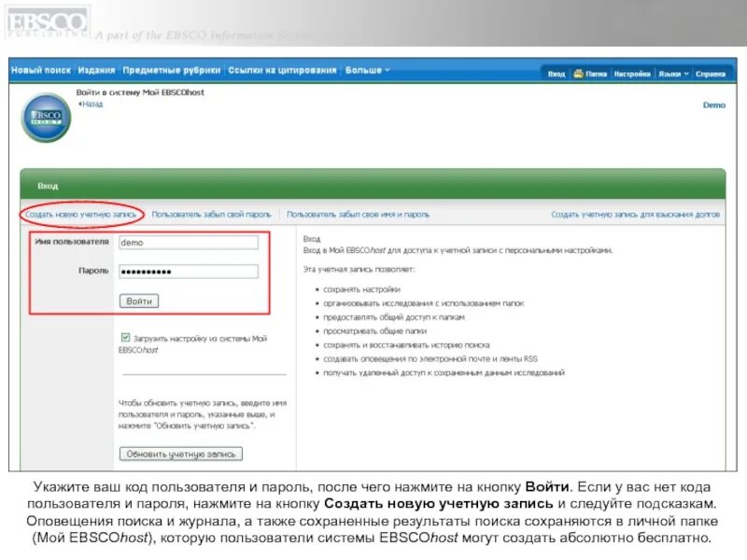Image resolution: width=747 pixels, height=560 pixels.
Task: Open the folder icon labeled Папка
Action: pyautogui.click(x=590, y=74)
